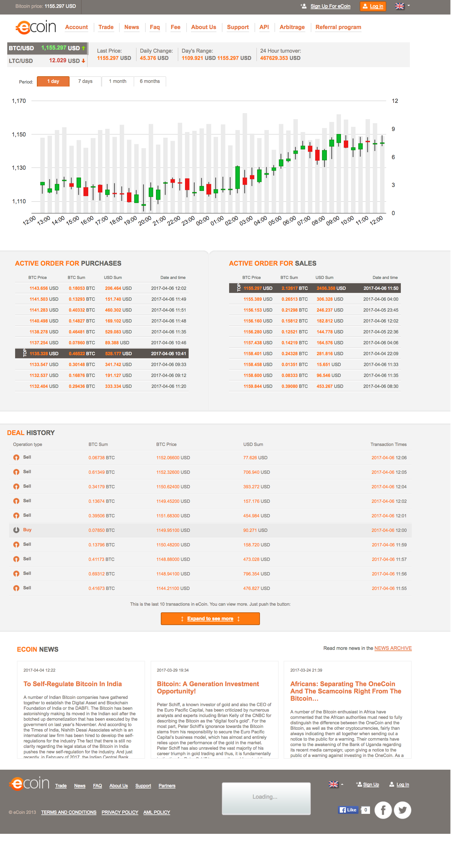This screenshot has height=868, width=451.
Task: Switch chart period to 6 months
Action: 150,81
